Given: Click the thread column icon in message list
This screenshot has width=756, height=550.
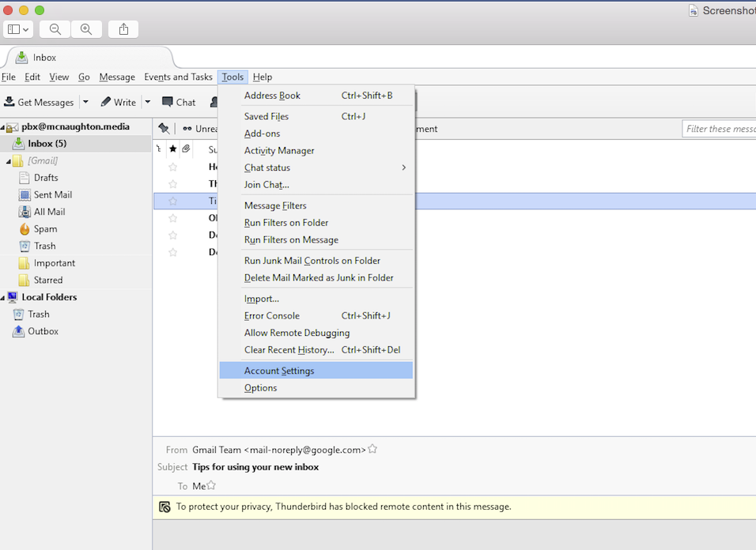Looking at the screenshot, I should pyautogui.click(x=159, y=149).
